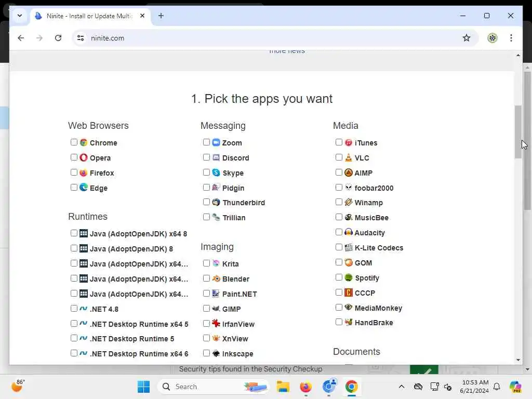
Task: Click the Spotify green icon
Action: point(349,277)
